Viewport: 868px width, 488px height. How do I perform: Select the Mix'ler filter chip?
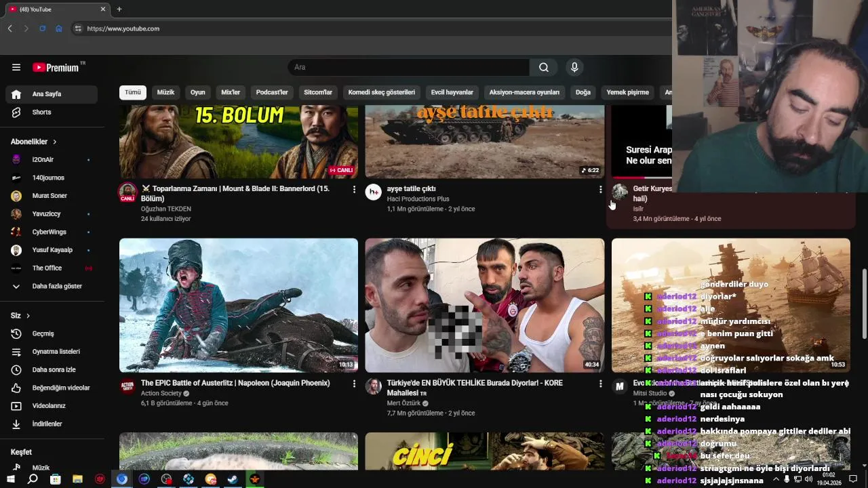point(231,92)
